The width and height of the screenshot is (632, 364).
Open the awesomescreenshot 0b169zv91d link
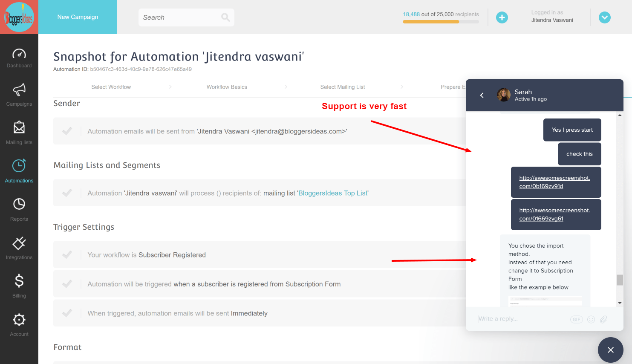(x=554, y=182)
